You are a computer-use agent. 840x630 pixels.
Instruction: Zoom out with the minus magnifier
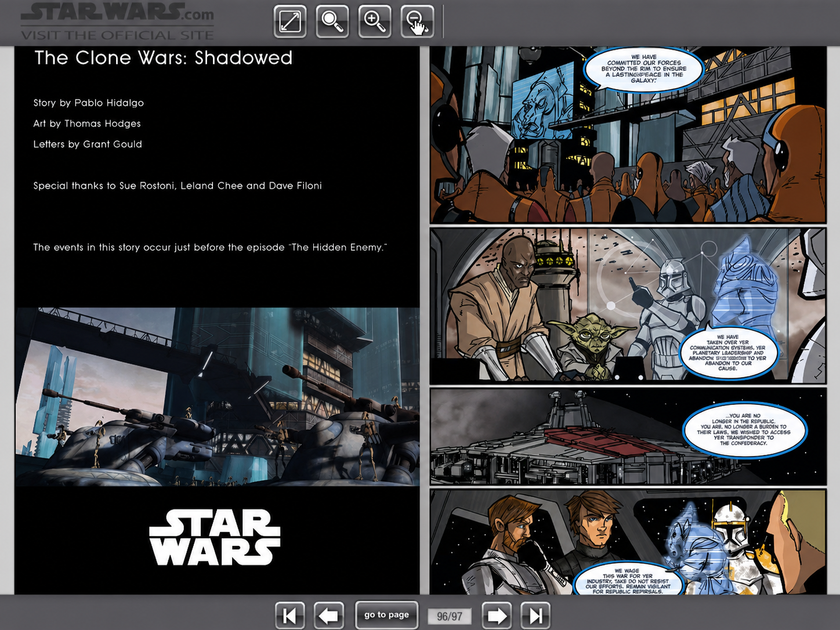pos(417,21)
